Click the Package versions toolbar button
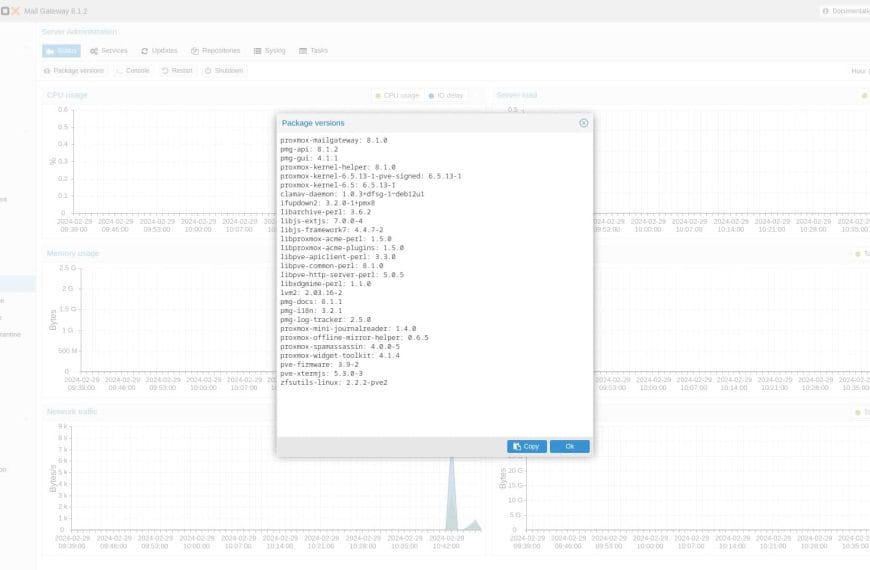This screenshot has width=870, height=570. [74, 71]
